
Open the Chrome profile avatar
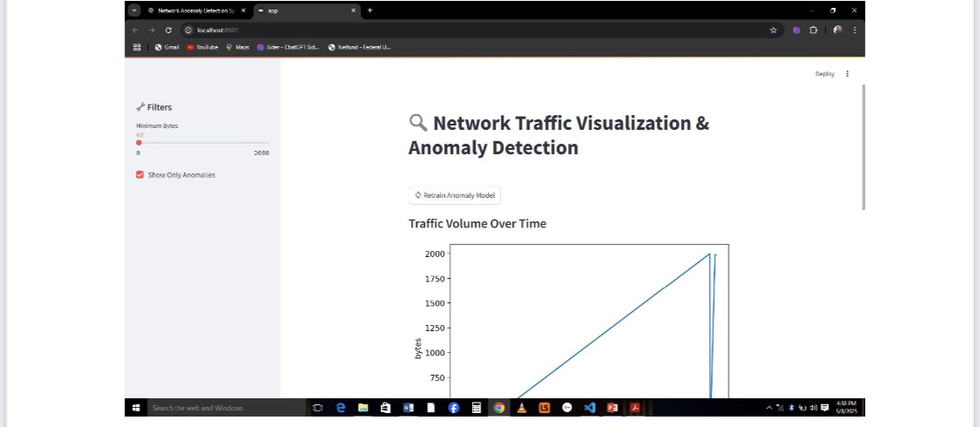[837, 30]
